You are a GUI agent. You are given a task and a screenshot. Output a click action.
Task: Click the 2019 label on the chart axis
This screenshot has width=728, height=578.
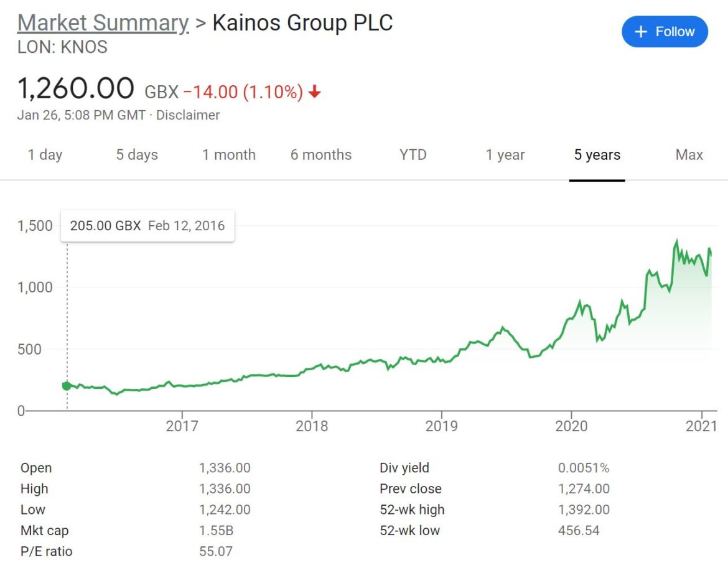point(442,427)
